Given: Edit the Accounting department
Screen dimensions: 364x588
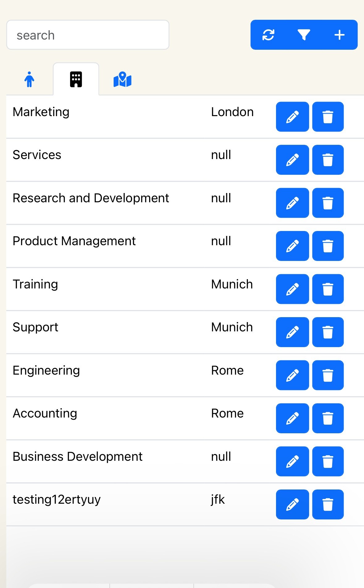Looking at the screenshot, I should [292, 418].
